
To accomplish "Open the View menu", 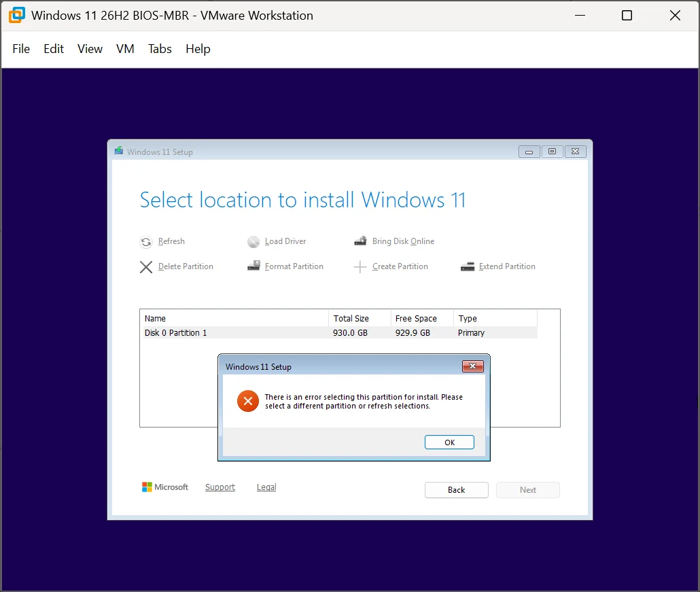I will (90, 49).
